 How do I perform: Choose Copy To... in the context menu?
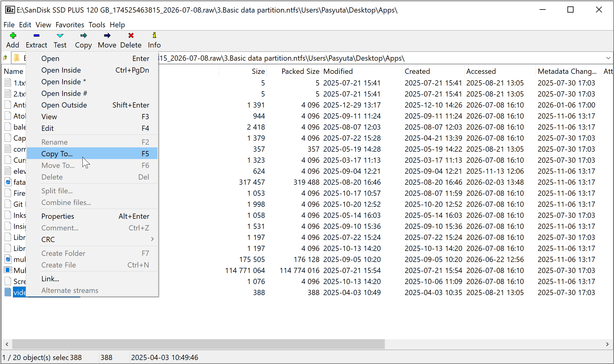[x=92, y=154]
